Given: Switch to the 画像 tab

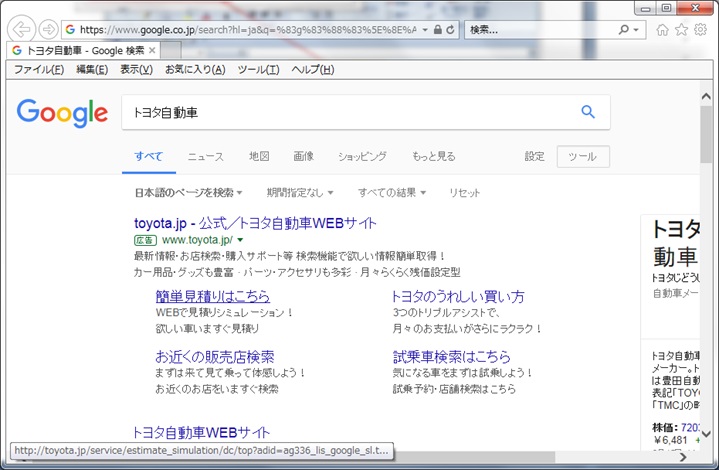Looking at the screenshot, I should 304,157.
